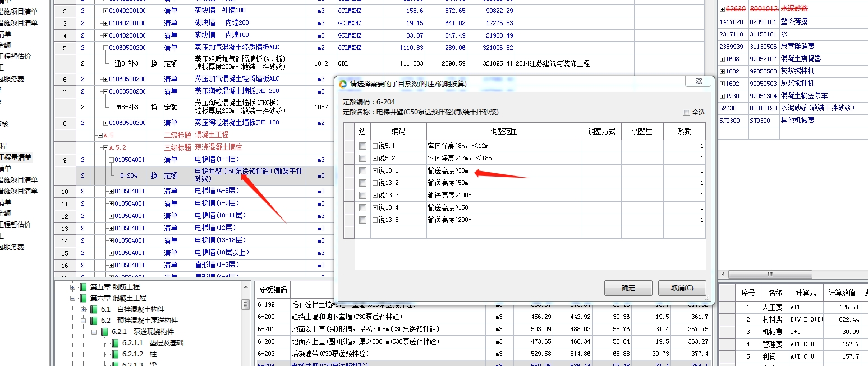This screenshot has width=868, height=366.
Task: Collapse the 6.2.1 泵送现浇构件 node
Action: 94,332
